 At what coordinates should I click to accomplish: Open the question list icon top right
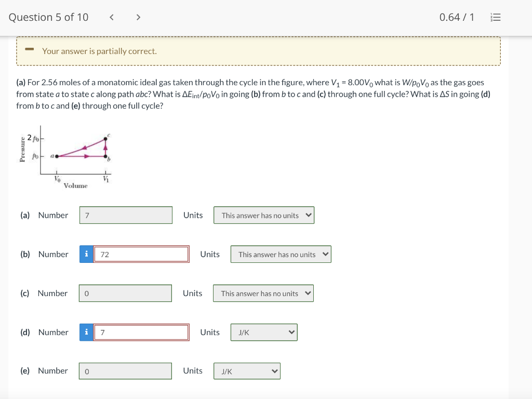495,17
